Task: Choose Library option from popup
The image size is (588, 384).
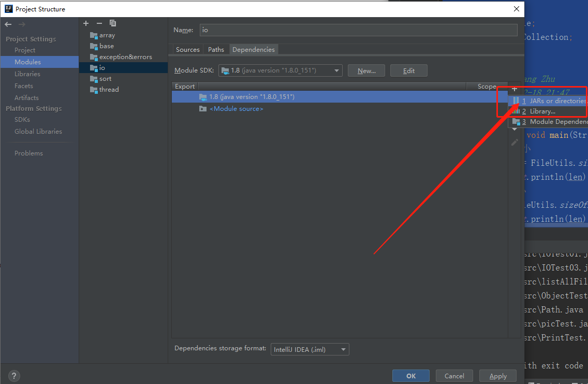Action: 542,111
